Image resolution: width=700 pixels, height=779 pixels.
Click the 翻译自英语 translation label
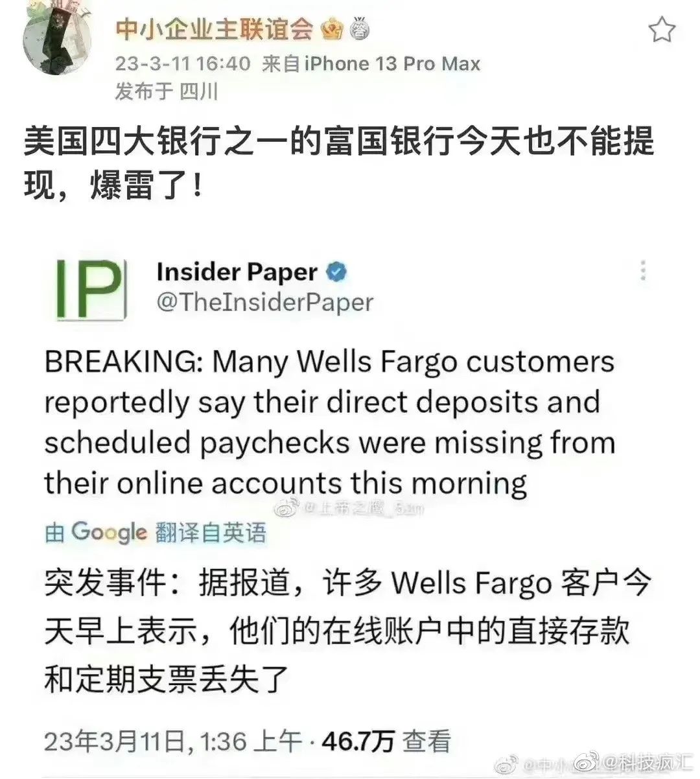tap(211, 533)
